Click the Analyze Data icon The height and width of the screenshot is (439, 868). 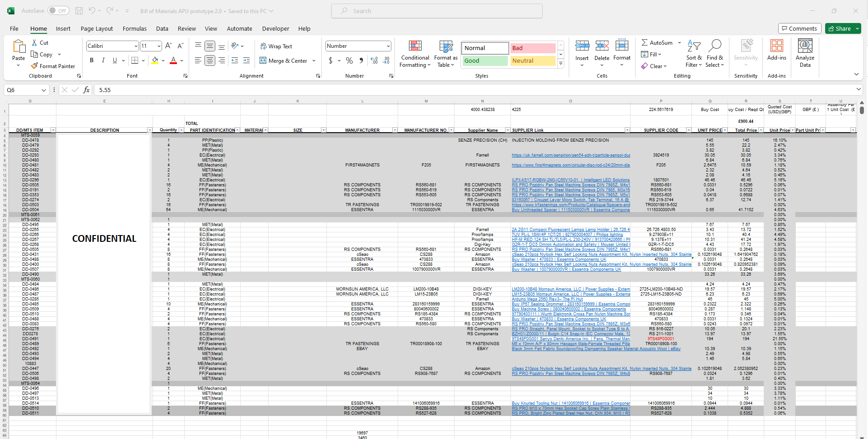(805, 46)
